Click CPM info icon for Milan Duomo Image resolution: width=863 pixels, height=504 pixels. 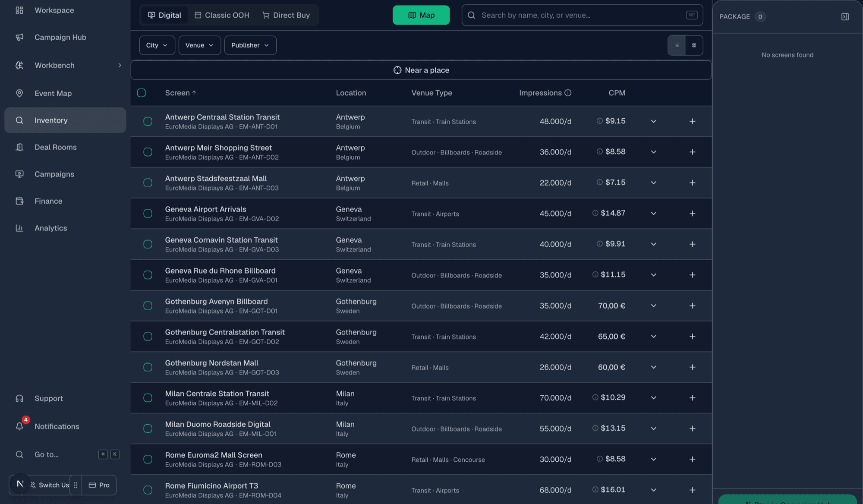click(595, 428)
